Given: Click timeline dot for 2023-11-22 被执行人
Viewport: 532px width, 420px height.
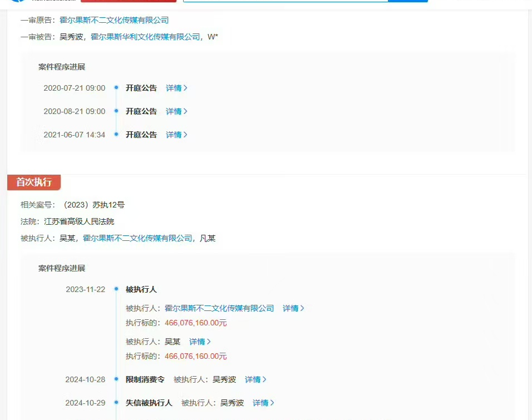Looking at the screenshot, I should point(116,289).
